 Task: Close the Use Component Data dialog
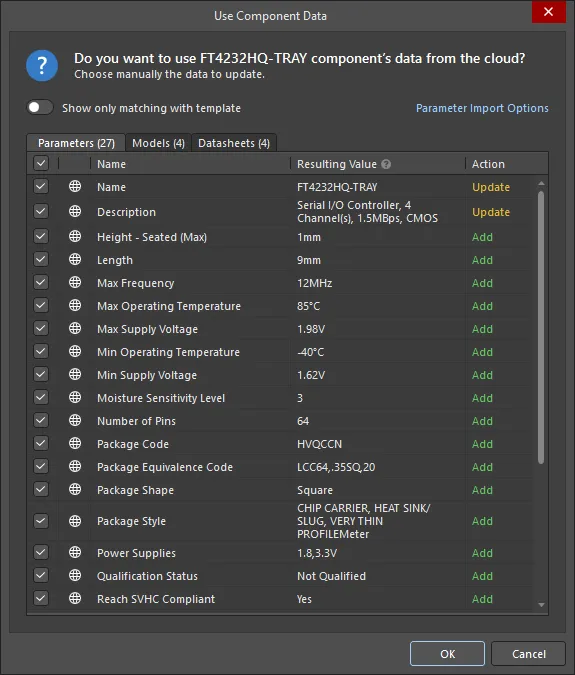(x=548, y=12)
